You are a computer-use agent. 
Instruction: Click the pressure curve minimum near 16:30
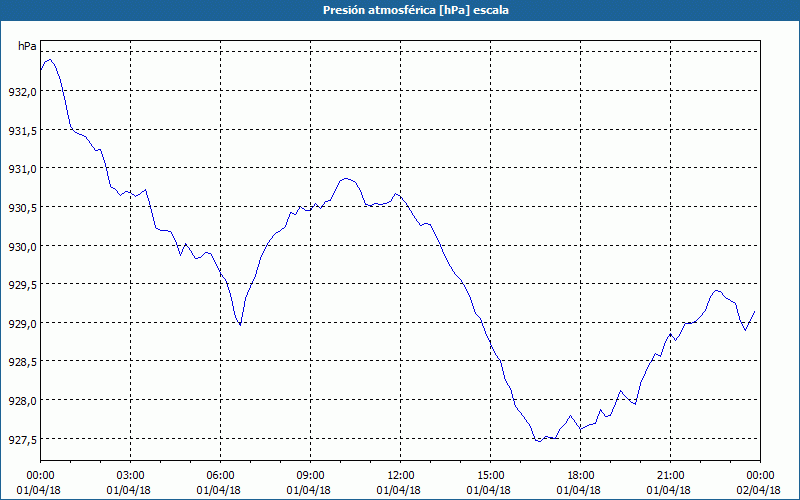coord(539,441)
